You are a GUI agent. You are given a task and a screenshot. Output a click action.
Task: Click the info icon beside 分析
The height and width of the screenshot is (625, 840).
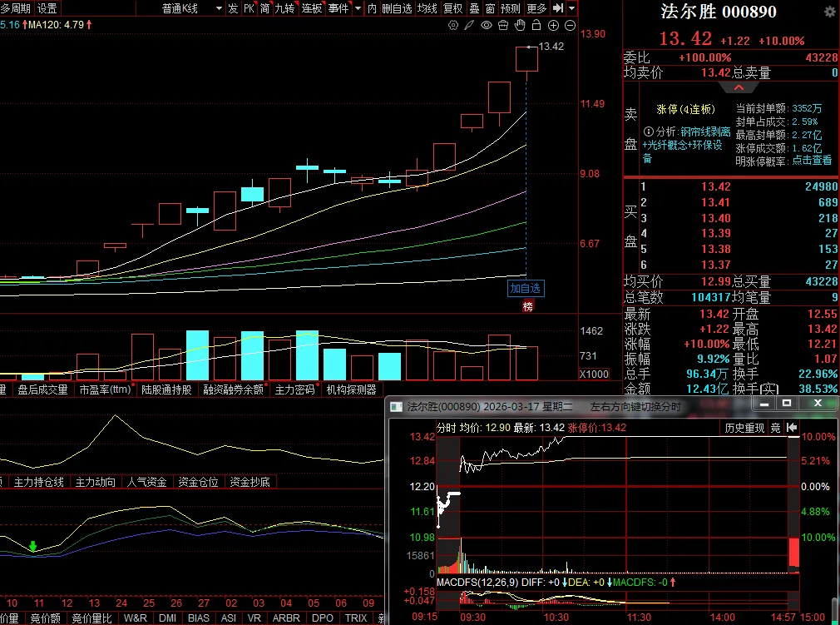648,131
